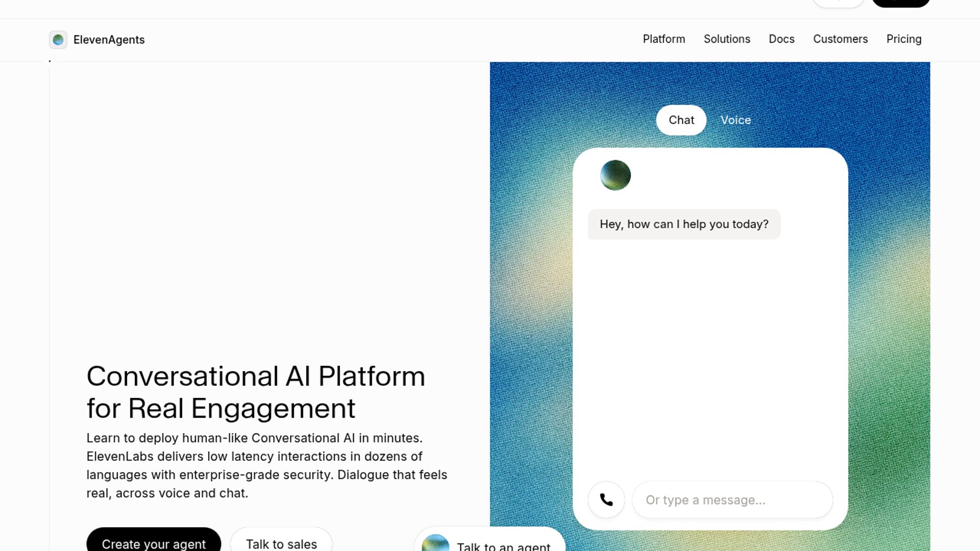Click the 'Conversational AI Platform' heading
Screen dimensions: 980x551
point(256,392)
